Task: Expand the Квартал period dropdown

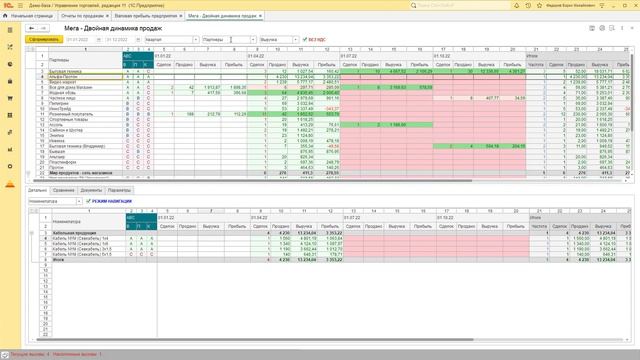Action: click(x=196, y=40)
